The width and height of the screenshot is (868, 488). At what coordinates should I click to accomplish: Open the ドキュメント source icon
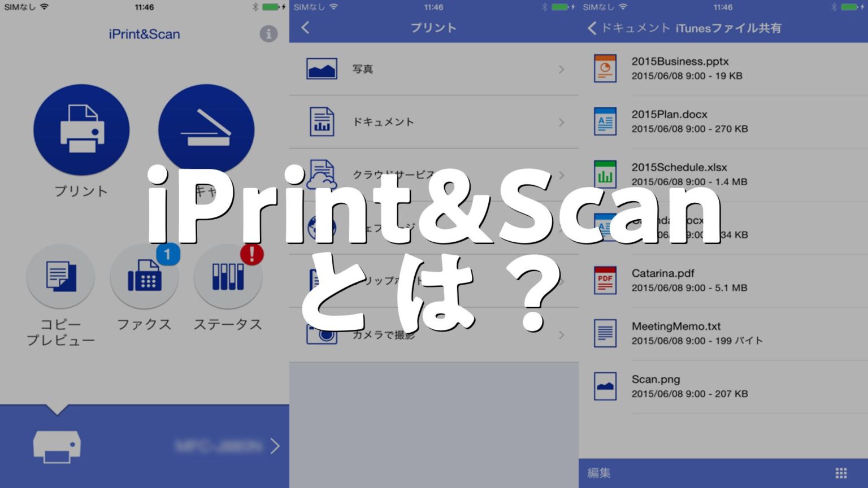point(321,121)
